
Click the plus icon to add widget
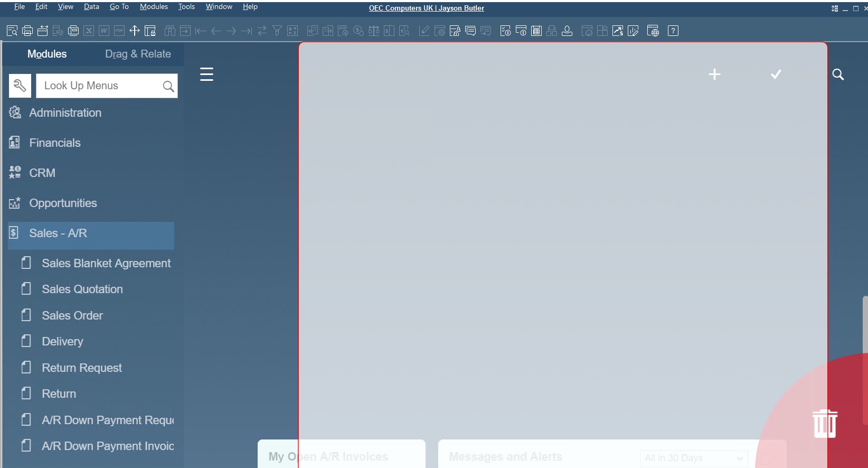coord(714,74)
